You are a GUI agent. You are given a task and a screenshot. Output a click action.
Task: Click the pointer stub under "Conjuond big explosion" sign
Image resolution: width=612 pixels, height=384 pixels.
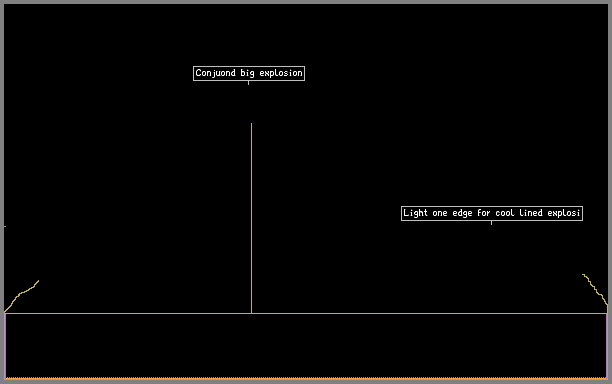point(248,83)
